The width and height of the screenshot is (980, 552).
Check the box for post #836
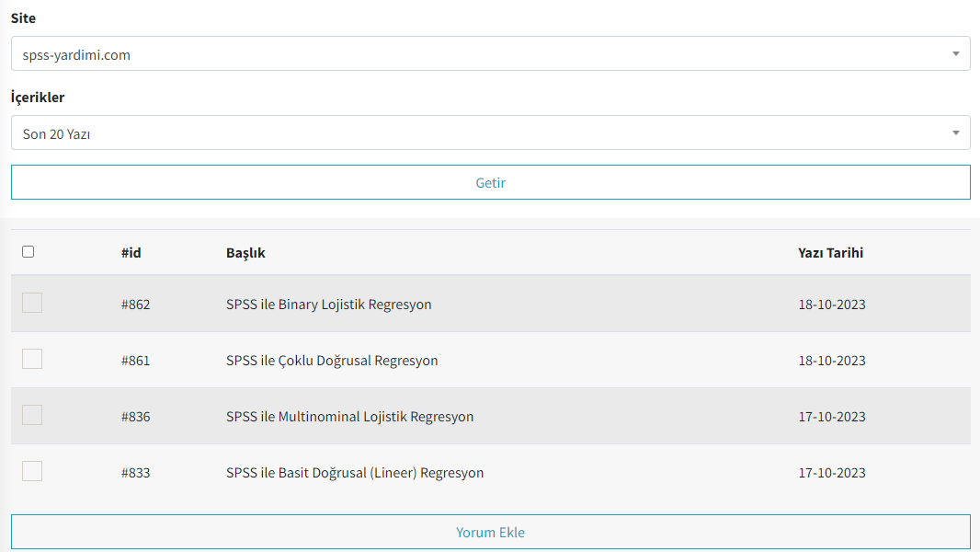tap(32, 415)
